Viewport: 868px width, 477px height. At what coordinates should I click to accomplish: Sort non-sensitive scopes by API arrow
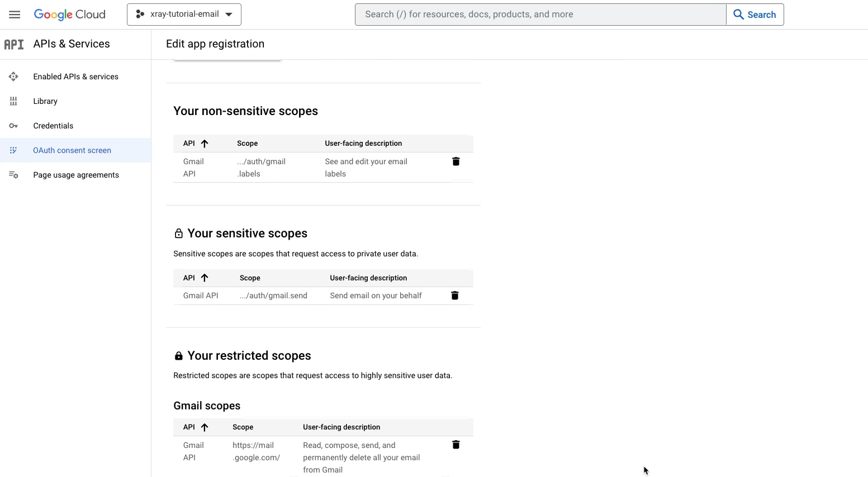click(205, 144)
